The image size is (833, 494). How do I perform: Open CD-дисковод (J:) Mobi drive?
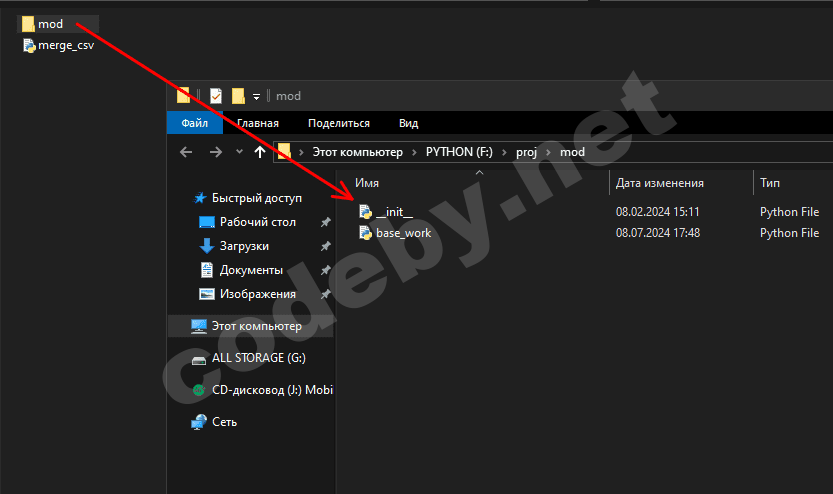(x=273, y=390)
